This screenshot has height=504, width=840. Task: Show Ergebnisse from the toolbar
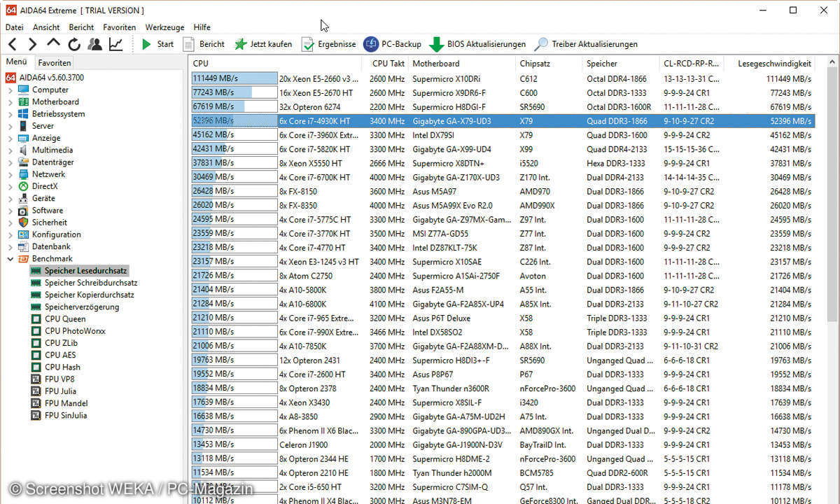coord(328,44)
